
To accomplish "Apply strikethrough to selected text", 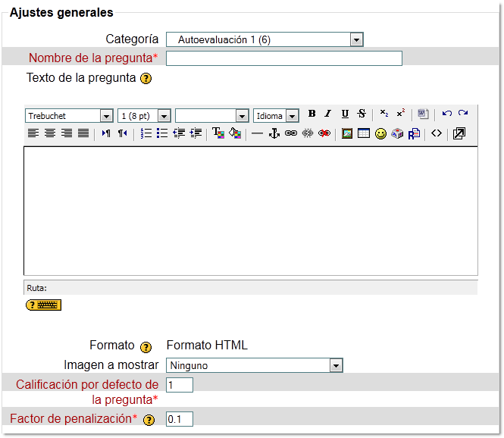I will [x=362, y=114].
